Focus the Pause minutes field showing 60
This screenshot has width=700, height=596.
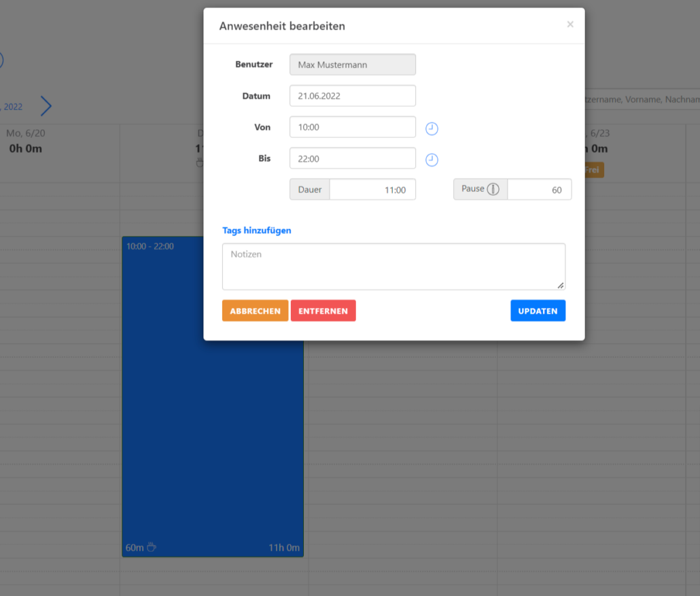point(539,190)
